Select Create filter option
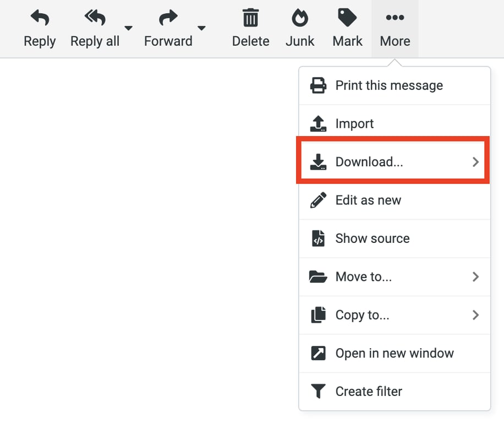Screen dimensions: 504x423 [x=368, y=392]
